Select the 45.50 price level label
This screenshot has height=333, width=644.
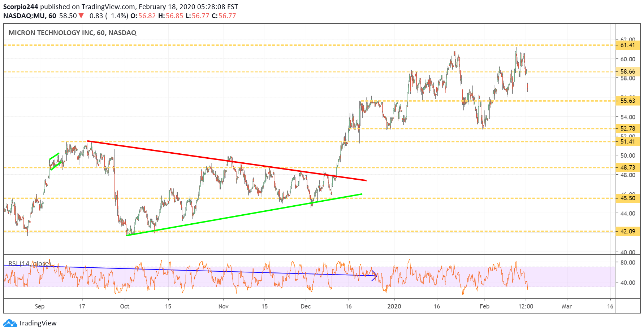[x=628, y=198]
